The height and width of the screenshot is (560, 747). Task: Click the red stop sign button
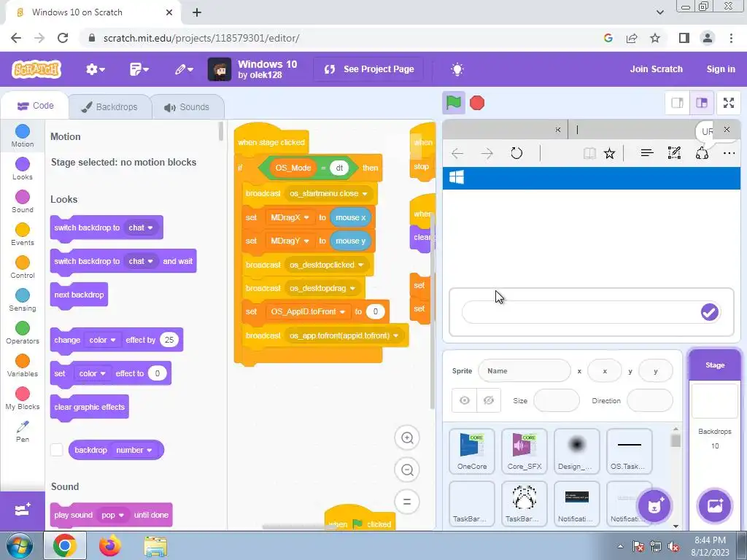[477, 103]
